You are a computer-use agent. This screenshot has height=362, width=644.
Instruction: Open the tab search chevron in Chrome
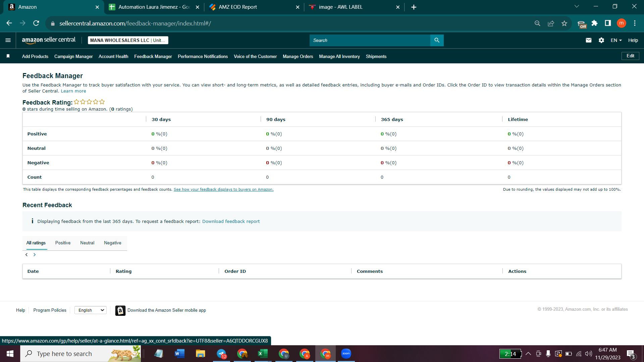coord(577,6)
